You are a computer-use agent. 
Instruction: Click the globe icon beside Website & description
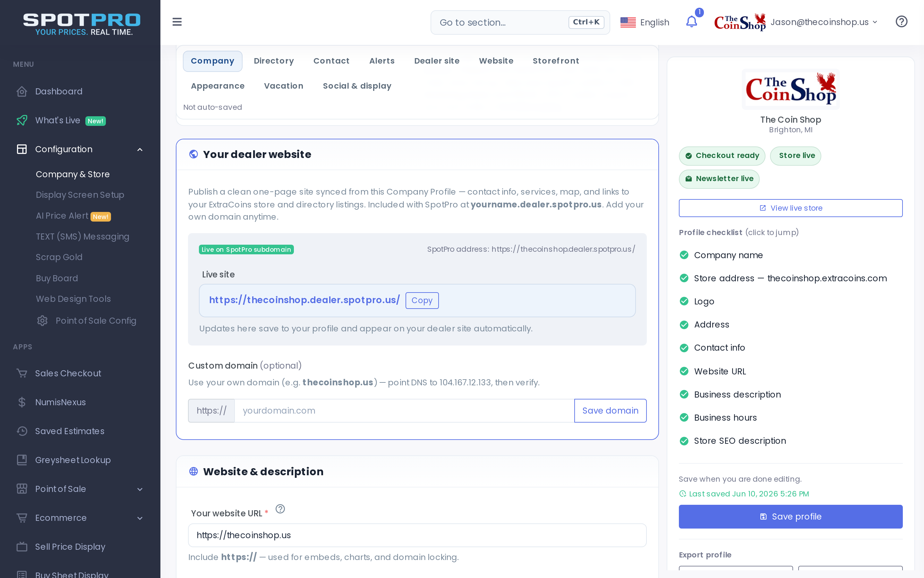point(193,471)
